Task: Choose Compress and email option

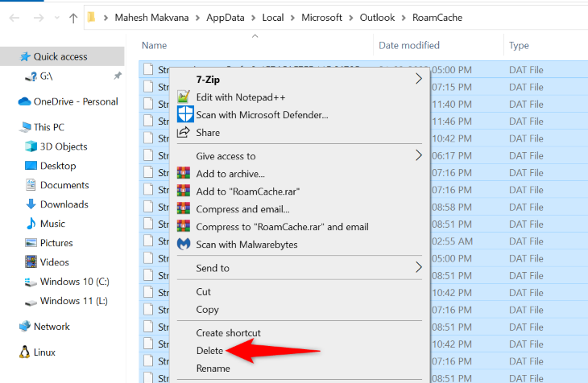Action: (300, 208)
